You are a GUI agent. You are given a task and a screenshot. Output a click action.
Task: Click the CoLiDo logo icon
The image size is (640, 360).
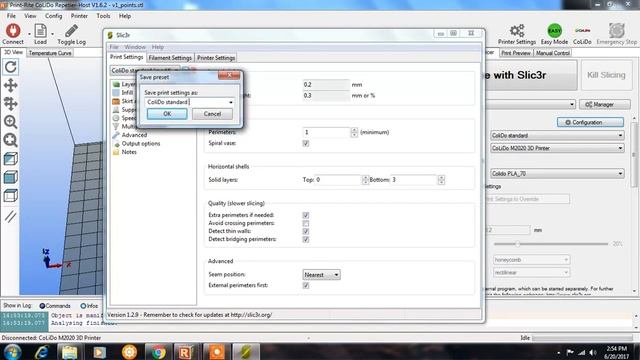pos(582,31)
